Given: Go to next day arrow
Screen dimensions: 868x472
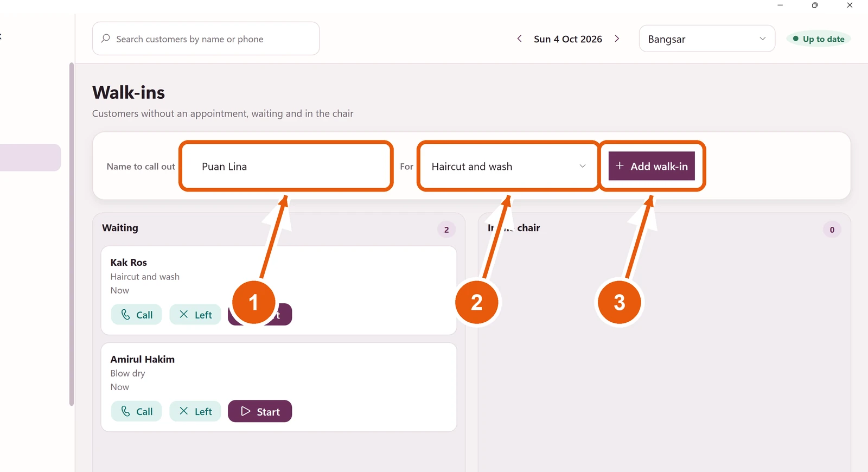Looking at the screenshot, I should (x=617, y=39).
